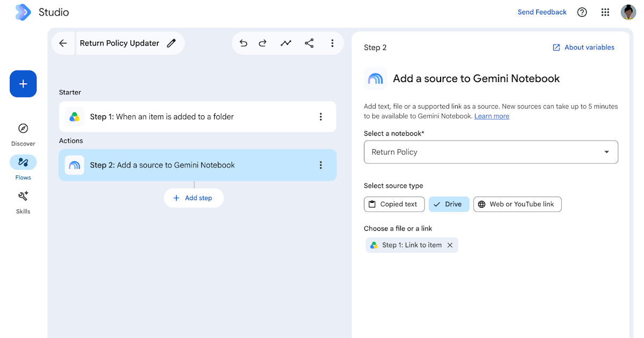Click Choose a file or a link label
The image size is (644, 338).
click(398, 229)
